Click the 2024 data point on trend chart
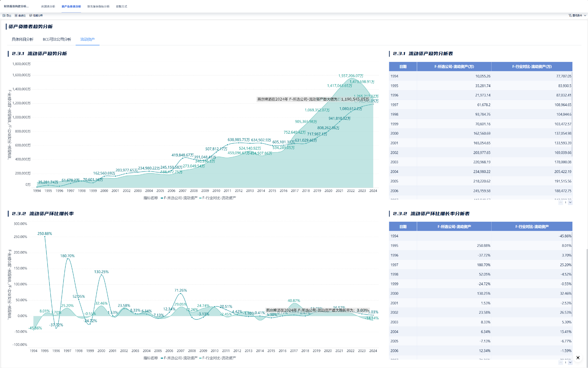588x368 pixels. click(373, 104)
